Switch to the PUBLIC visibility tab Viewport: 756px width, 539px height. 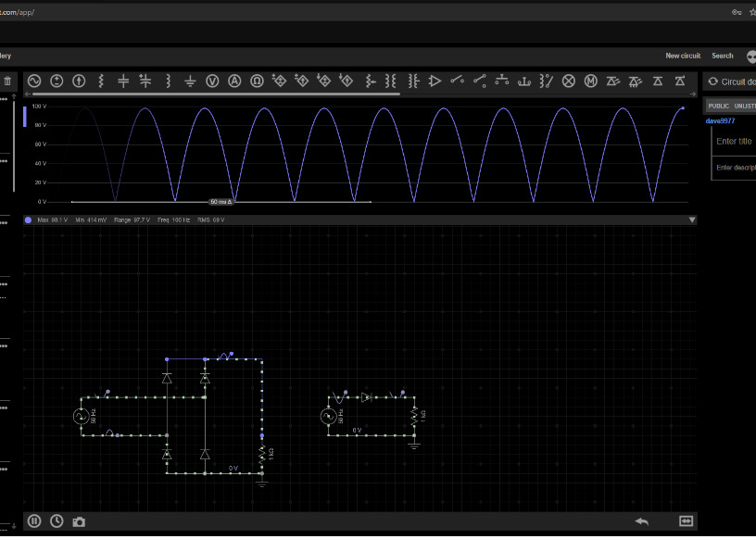pyautogui.click(x=718, y=107)
